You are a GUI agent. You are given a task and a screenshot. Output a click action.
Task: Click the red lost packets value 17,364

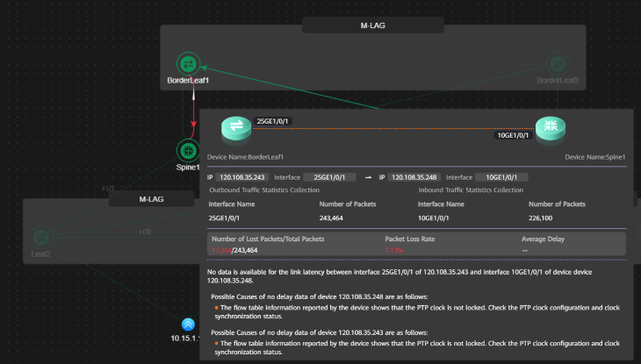coord(221,250)
